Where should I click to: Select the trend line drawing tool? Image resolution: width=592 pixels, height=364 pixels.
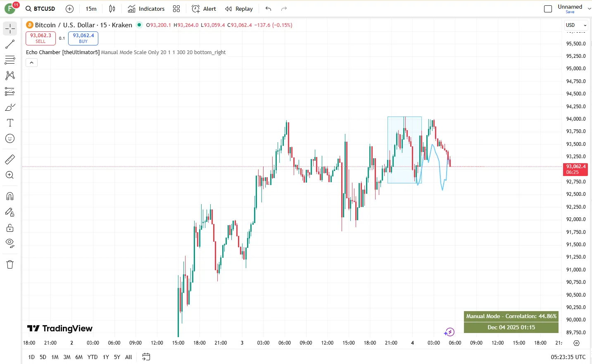coord(10,44)
